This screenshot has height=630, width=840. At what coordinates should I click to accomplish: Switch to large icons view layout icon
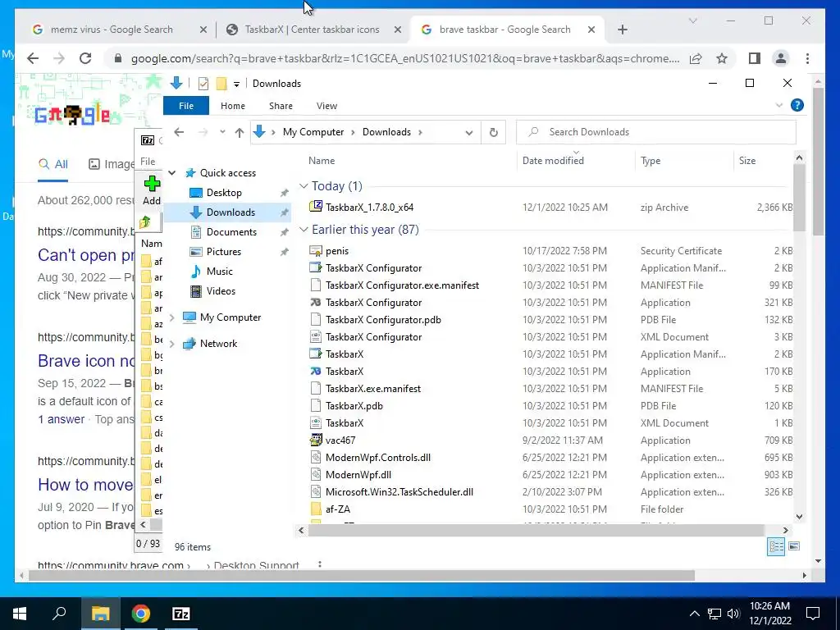pos(794,546)
